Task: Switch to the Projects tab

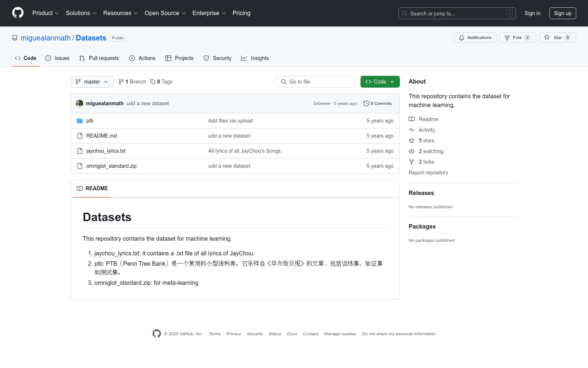Action: click(179, 58)
